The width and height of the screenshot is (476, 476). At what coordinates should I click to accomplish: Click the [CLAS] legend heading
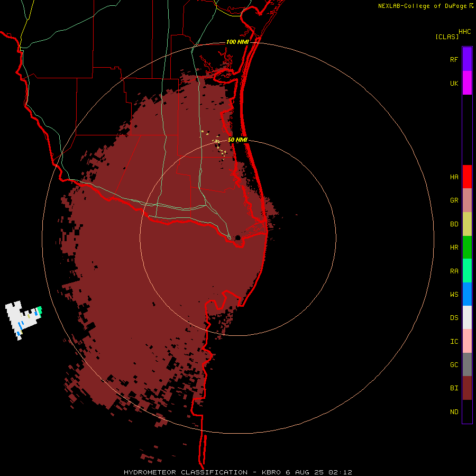(447, 36)
